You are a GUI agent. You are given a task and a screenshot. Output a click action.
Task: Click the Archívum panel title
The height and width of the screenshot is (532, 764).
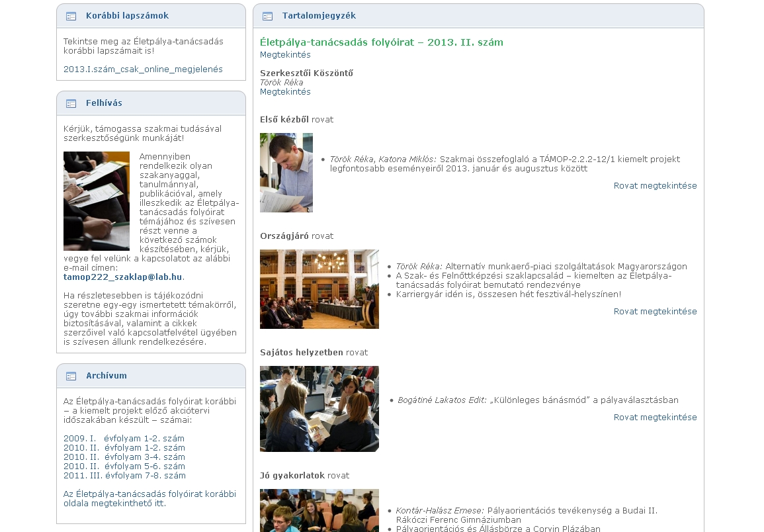click(106, 375)
